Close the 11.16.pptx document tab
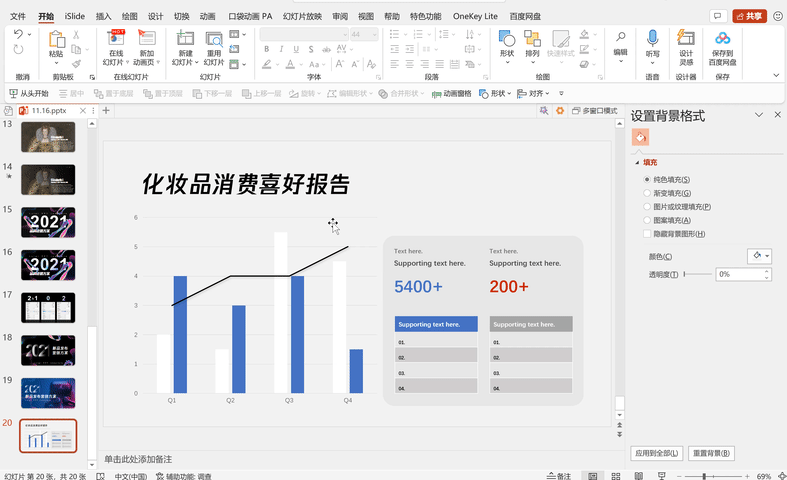Image resolution: width=787 pixels, height=480 pixels. (83, 110)
